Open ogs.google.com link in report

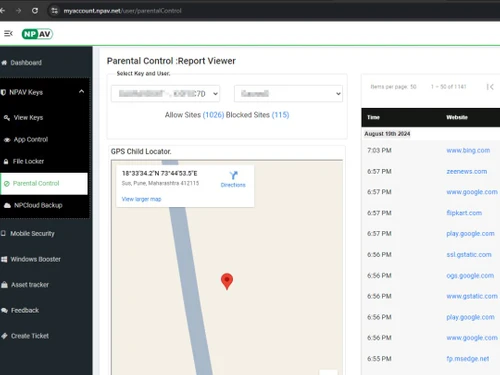[x=470, y=276]
